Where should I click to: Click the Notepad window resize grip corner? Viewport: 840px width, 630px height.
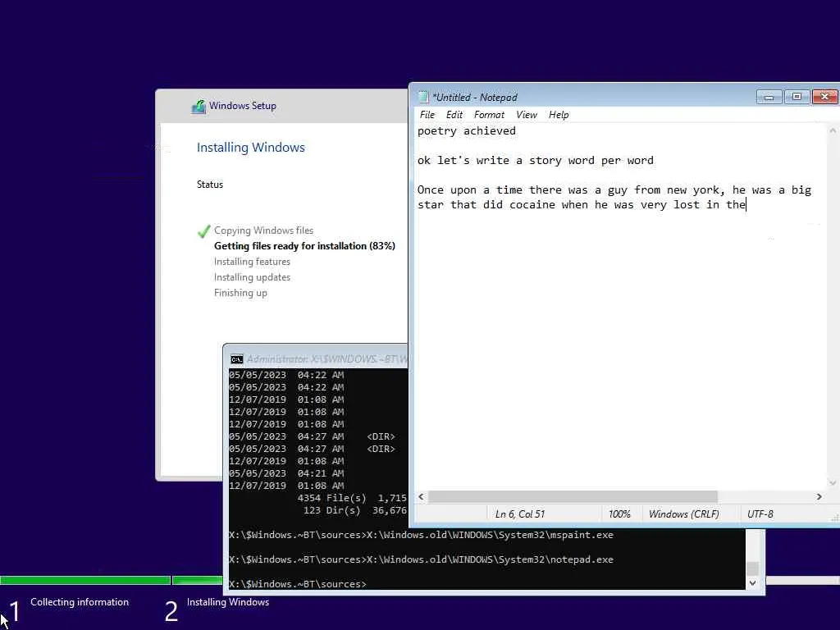click(834, 518)
